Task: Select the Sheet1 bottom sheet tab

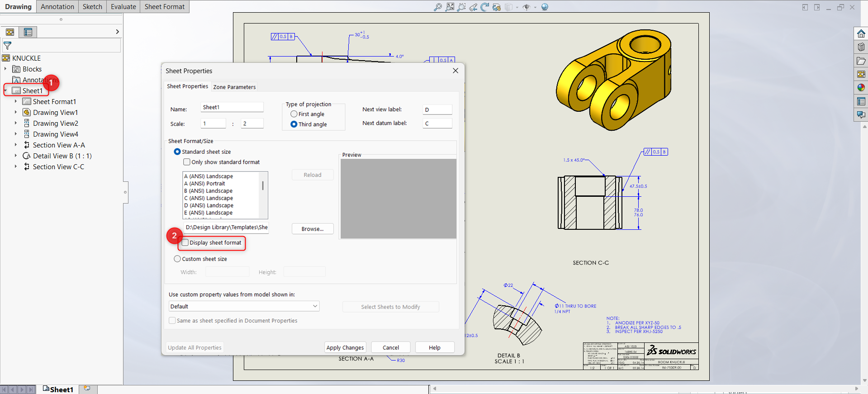Action: (58, 389)
